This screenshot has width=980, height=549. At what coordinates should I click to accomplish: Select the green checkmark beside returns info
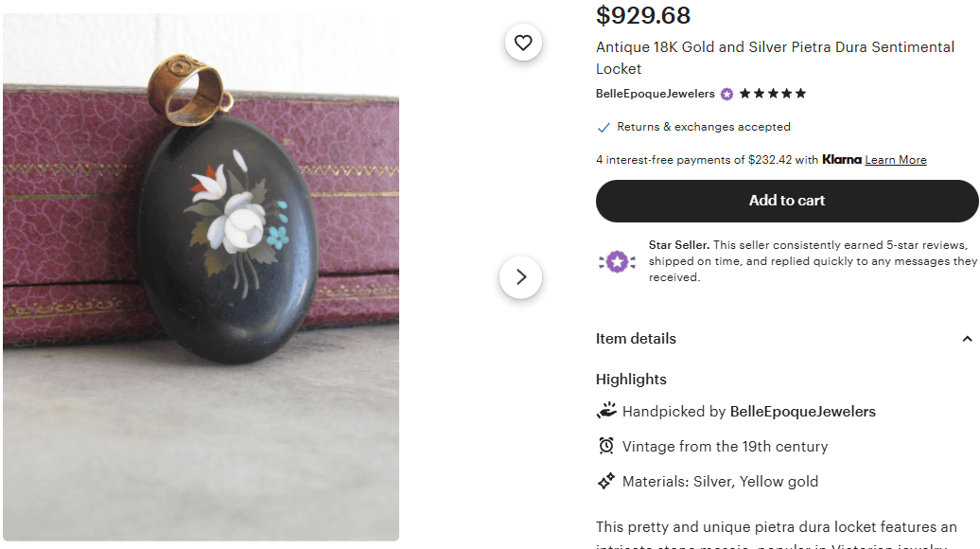pos(604,126)
